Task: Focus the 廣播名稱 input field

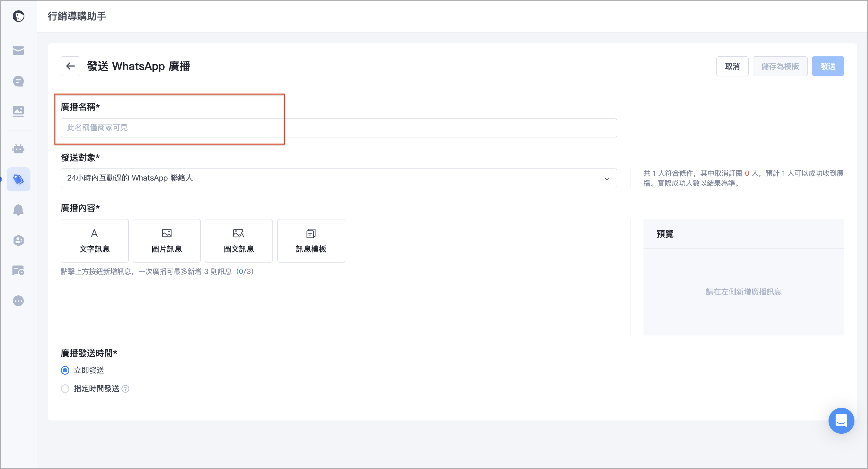Action: (339, 128)
